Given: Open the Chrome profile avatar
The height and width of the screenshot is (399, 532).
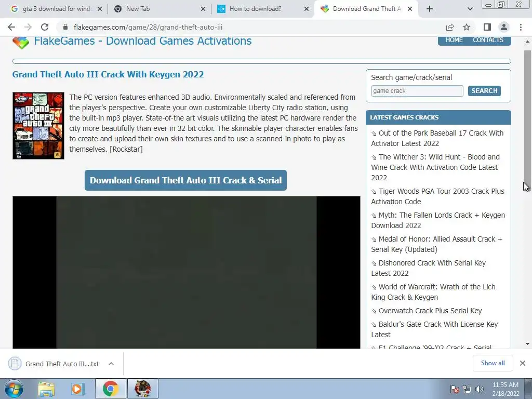Looking at the screenshot, I should coord(504,27).
